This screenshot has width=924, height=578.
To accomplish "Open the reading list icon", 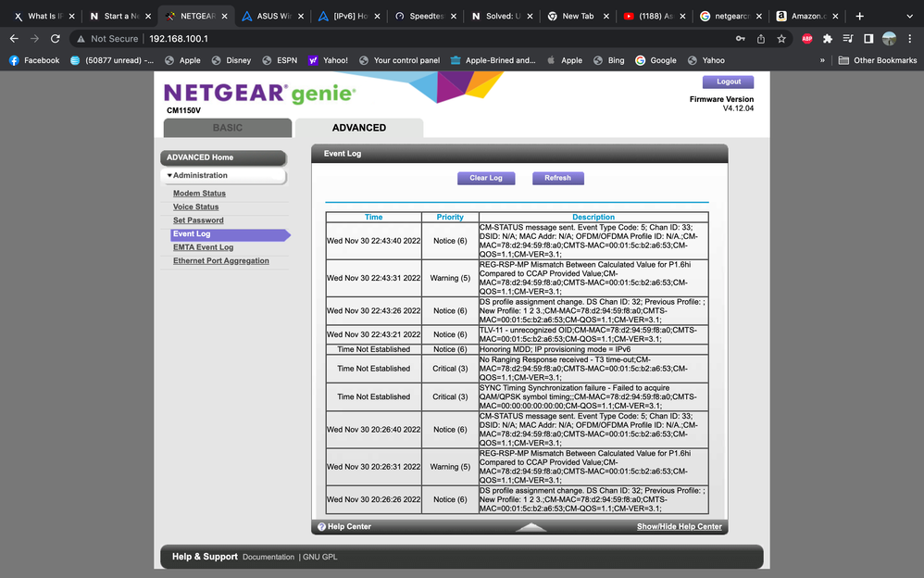I will [847, 40].
